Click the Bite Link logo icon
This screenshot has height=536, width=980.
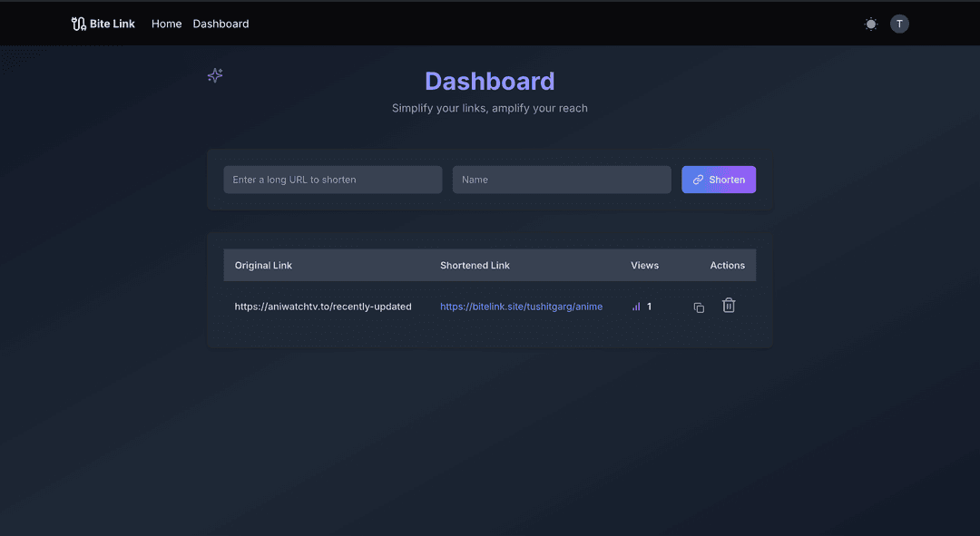pyautogui.click(x=79, y=24)
